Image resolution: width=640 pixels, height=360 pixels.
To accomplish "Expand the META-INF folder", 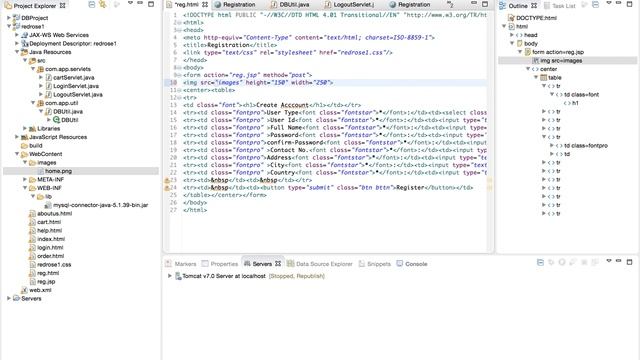I will click(x=25, y=180).
